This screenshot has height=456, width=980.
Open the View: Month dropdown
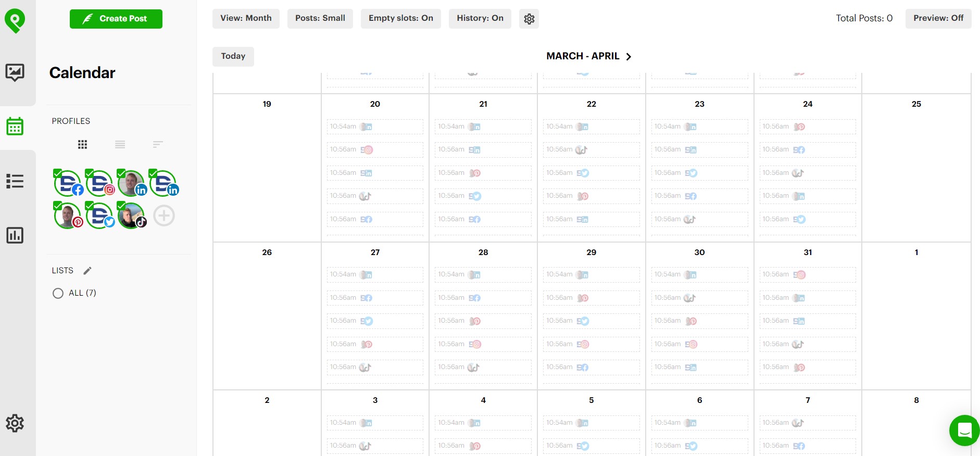point(246,18)
